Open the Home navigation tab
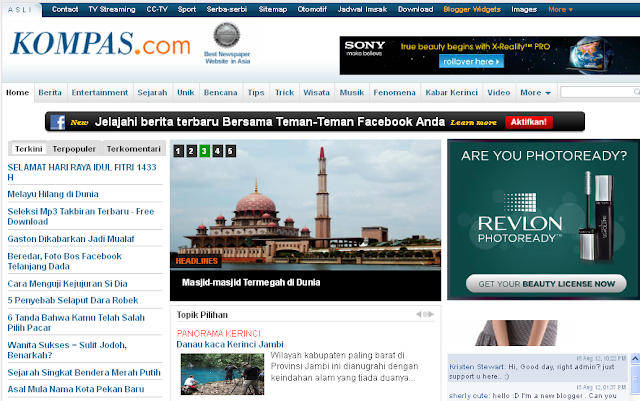This screenshot has height=401, width=640. (18, 93)
